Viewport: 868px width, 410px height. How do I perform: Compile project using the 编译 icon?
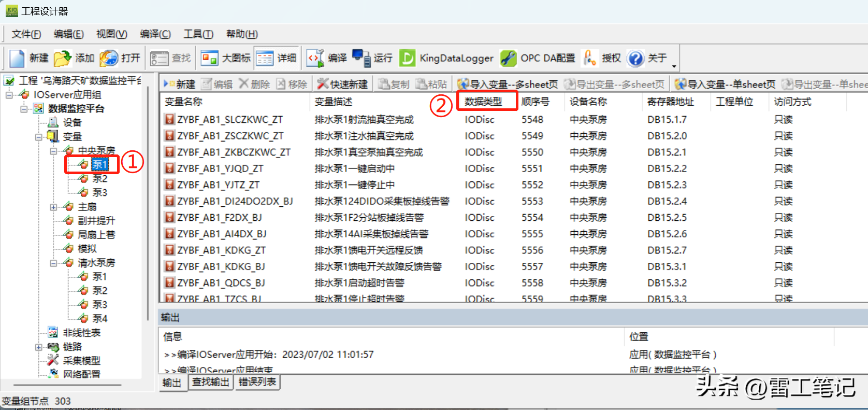[x=315, y=58]
